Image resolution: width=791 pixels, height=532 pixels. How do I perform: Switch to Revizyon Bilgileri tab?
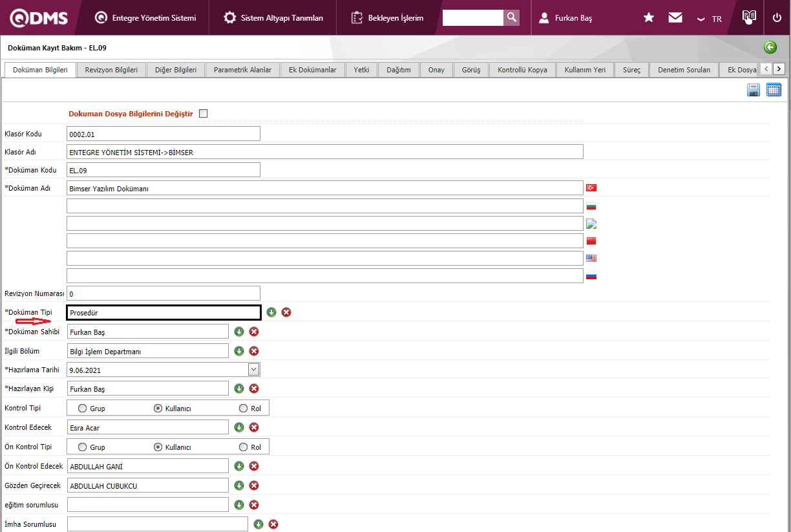(x=111, y=70)
